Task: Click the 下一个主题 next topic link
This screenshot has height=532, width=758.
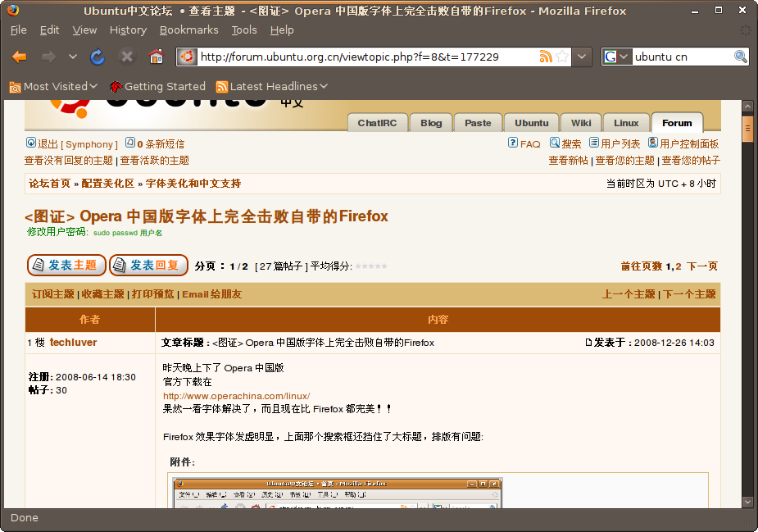Action: [x=689, y=294]
